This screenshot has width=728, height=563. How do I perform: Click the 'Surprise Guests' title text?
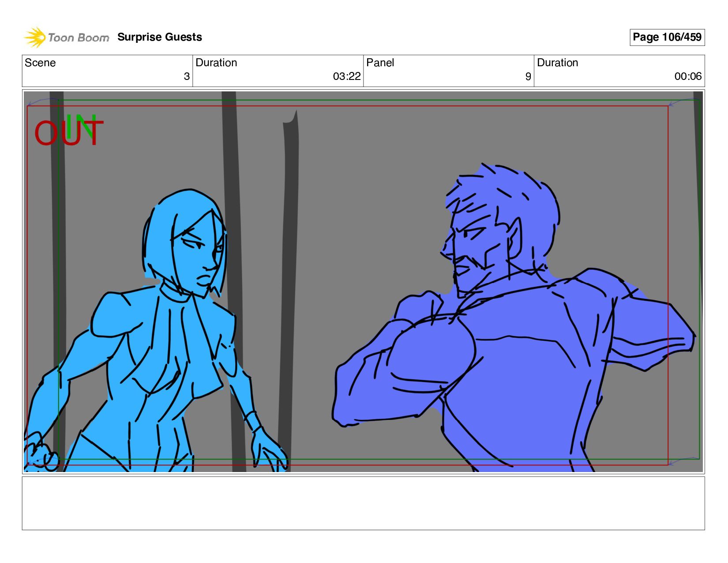[x=160, y=37]
